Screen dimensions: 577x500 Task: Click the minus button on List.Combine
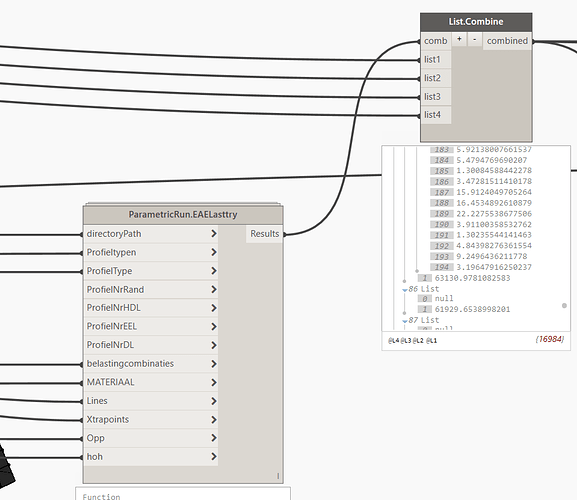pos(475,39)
